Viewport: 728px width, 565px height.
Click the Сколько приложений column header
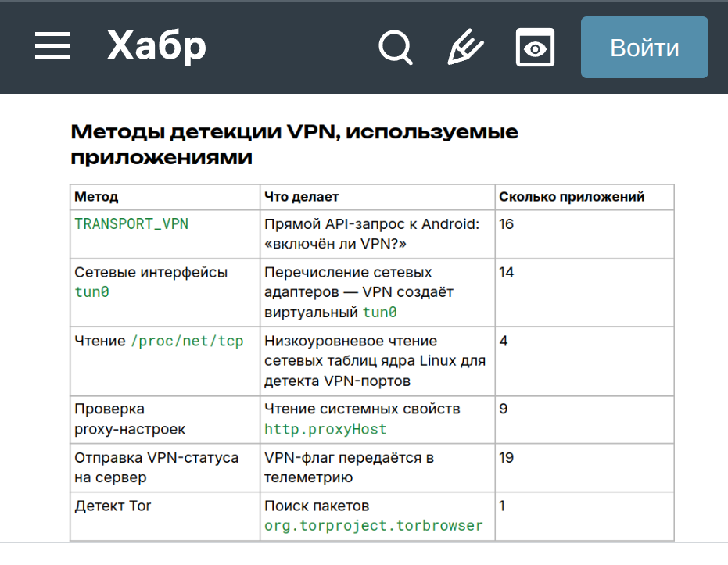(x=572, y=197)
